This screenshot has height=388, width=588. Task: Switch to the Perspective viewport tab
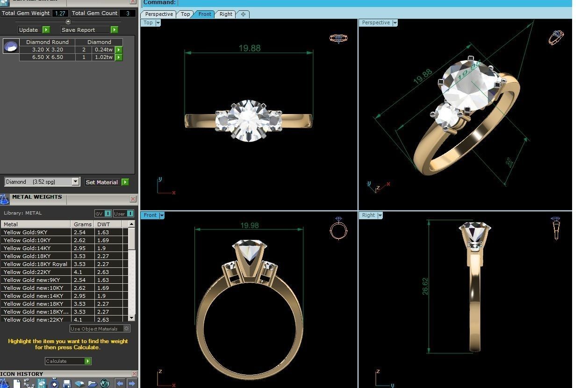coord(159,14)
